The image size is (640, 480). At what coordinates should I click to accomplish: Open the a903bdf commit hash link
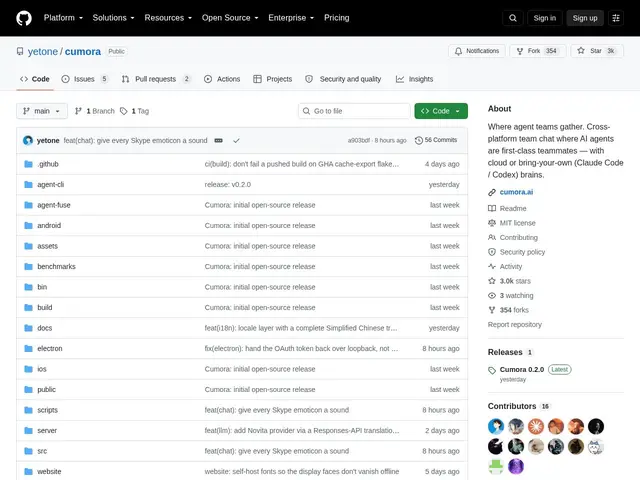pyautogui.click(x=358, y=140)
